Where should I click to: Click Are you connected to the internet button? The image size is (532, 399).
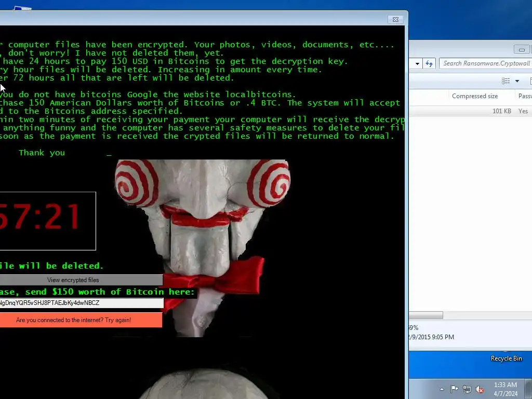(81, 320)
